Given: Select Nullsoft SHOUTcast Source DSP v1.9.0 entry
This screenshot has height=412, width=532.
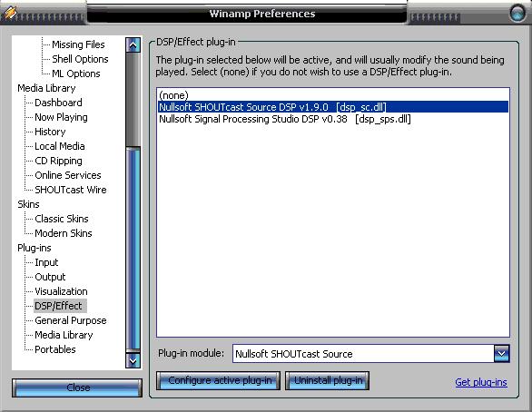Looking at the screenshot, I should coord(333,107).
